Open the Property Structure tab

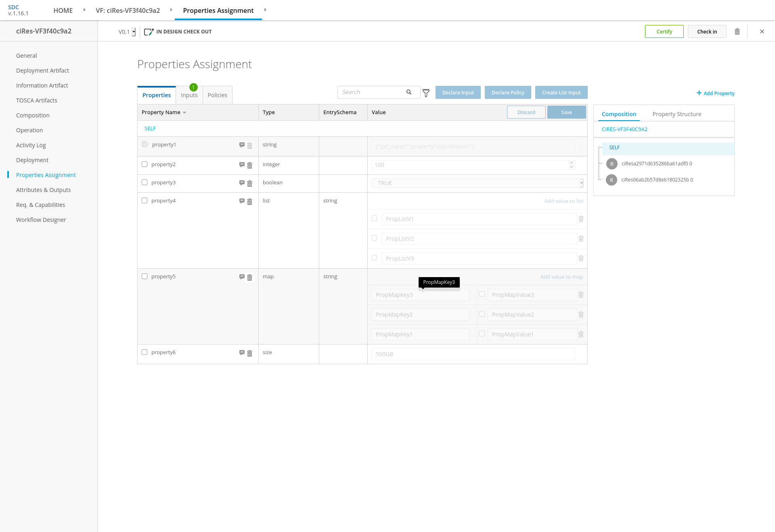coord(677,114)
